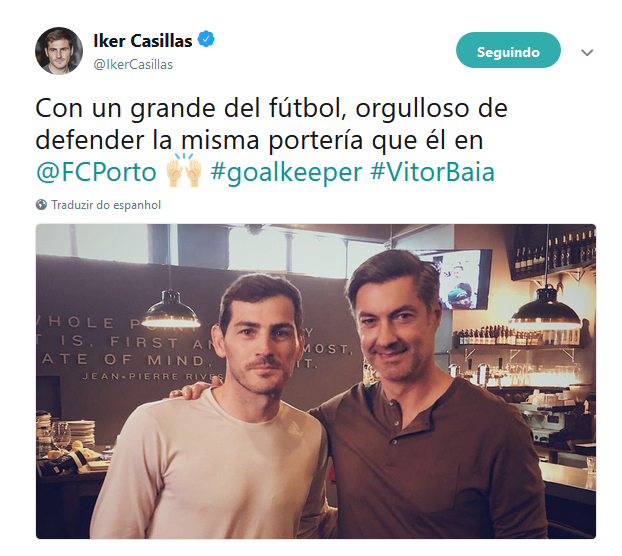Click the hanging lamp at photo right
This screenshot has height=556, width=622.
point(546,309)
